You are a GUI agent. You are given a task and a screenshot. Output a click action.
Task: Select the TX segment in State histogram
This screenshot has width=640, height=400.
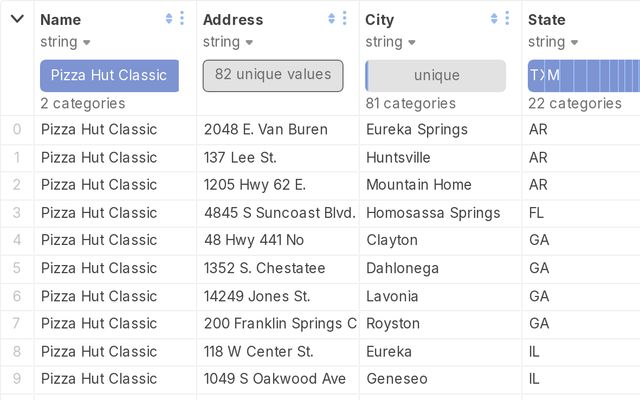537,76
